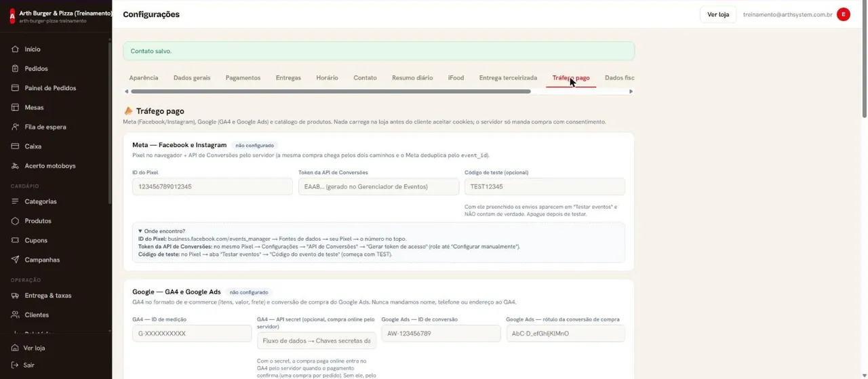Image resolution: width=868 pixels, height=379 pixels.
Task: Click the Clientes people icon
Action: 15,315
